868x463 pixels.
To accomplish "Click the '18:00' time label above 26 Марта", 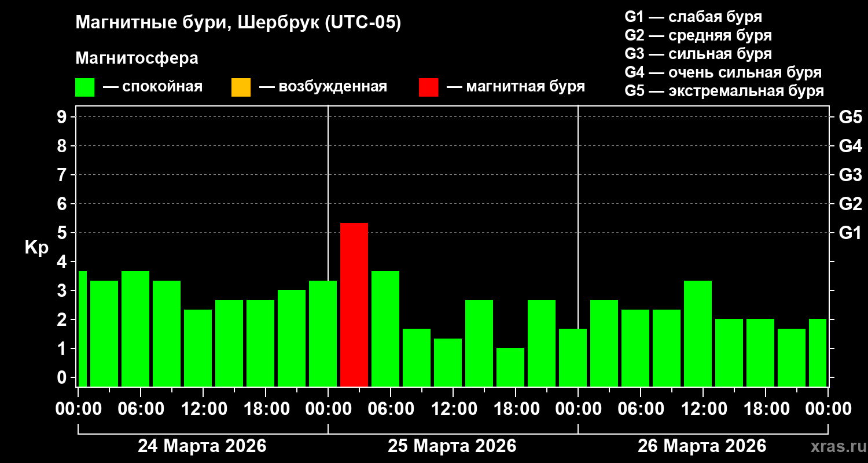I will tap(766, 409).
